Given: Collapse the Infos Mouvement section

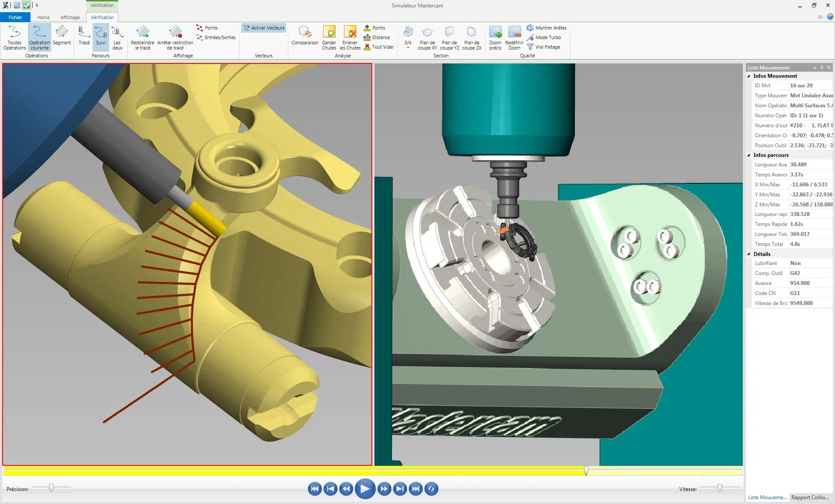Looking at the screenshot, I should (x=749, y=76).
